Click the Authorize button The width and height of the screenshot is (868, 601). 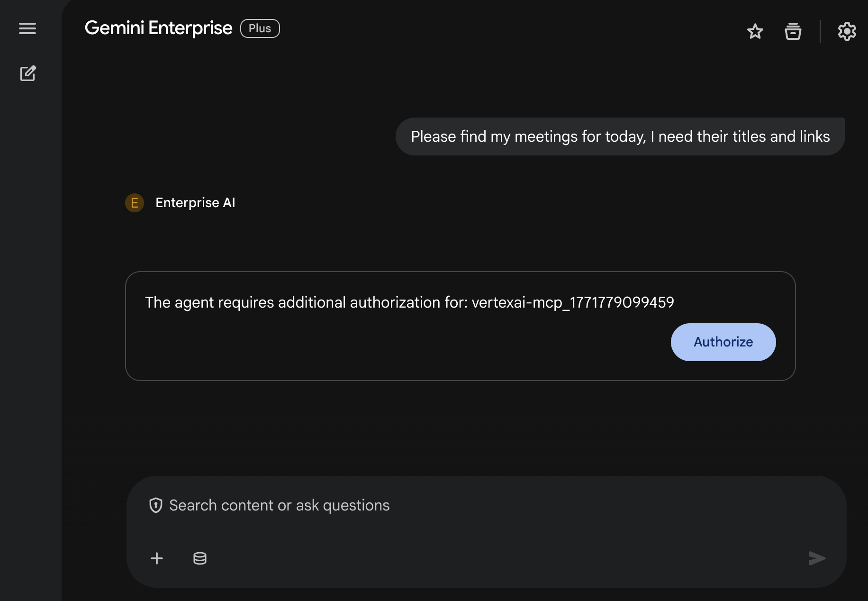pyautogui.click(x=723, y=342)
